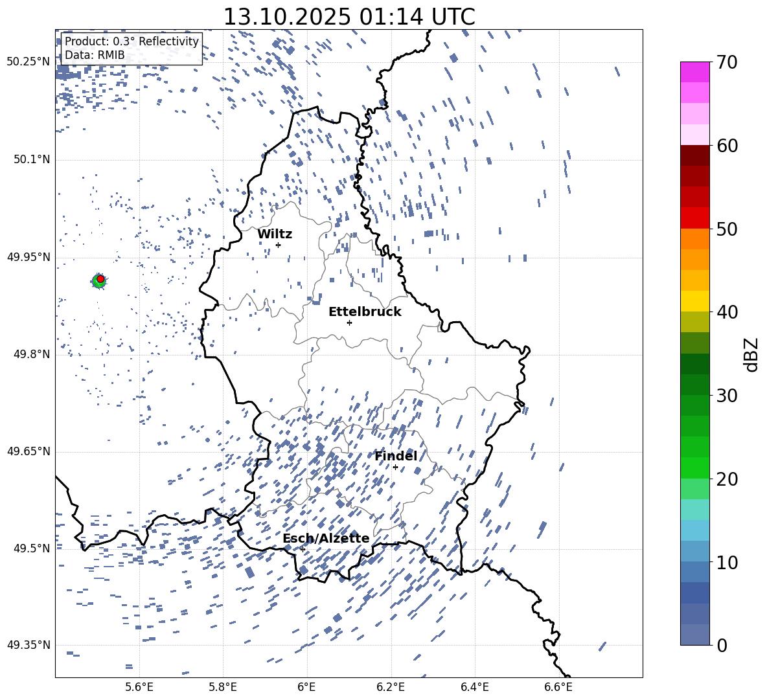
Task: Select the Wiltz city label
Action: pos(275,234)
